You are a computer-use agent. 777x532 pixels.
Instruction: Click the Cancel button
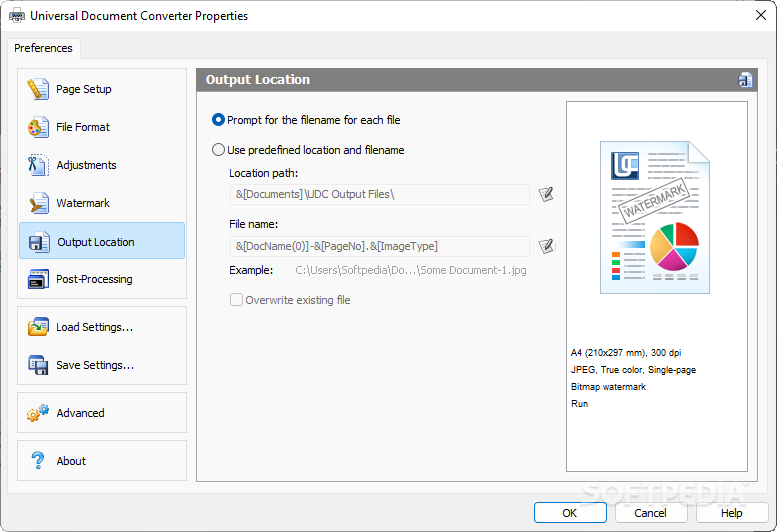coord(651,513)
